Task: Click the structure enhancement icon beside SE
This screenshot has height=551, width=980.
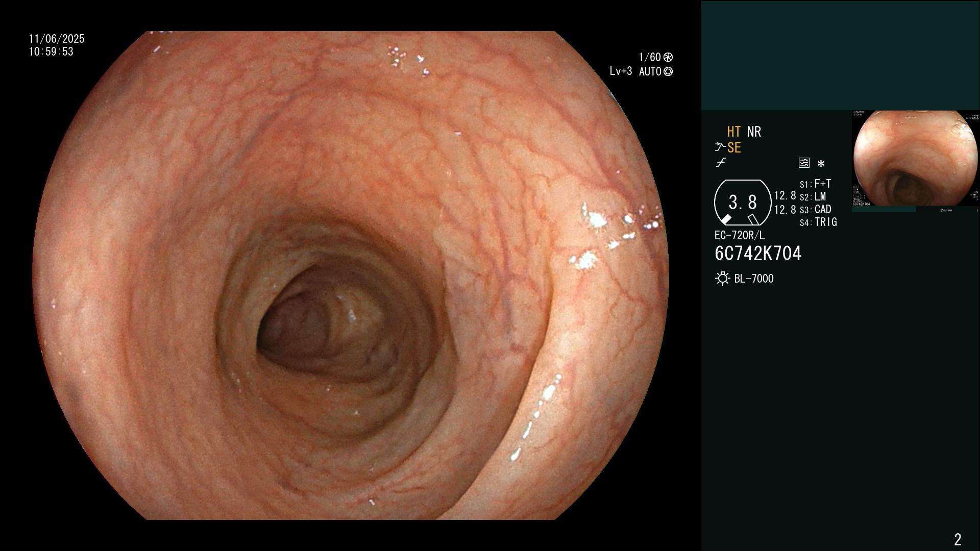Action: pyautogui.click(x=720, y=147)
